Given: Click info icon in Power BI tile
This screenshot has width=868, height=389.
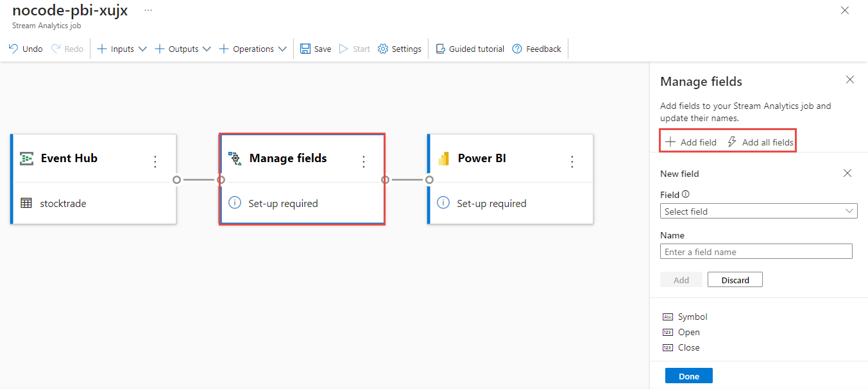Looking at the screenshot, I should tap(443, 203).
